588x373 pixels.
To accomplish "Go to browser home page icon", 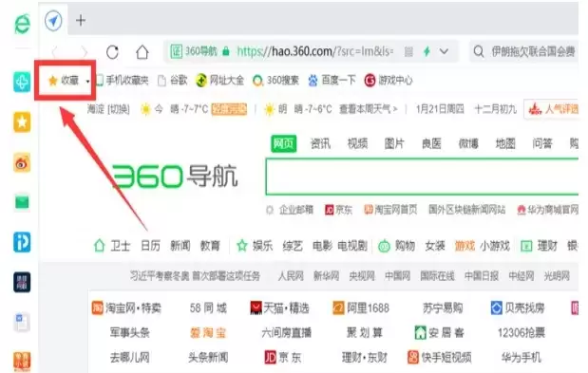I will [142, 52].
